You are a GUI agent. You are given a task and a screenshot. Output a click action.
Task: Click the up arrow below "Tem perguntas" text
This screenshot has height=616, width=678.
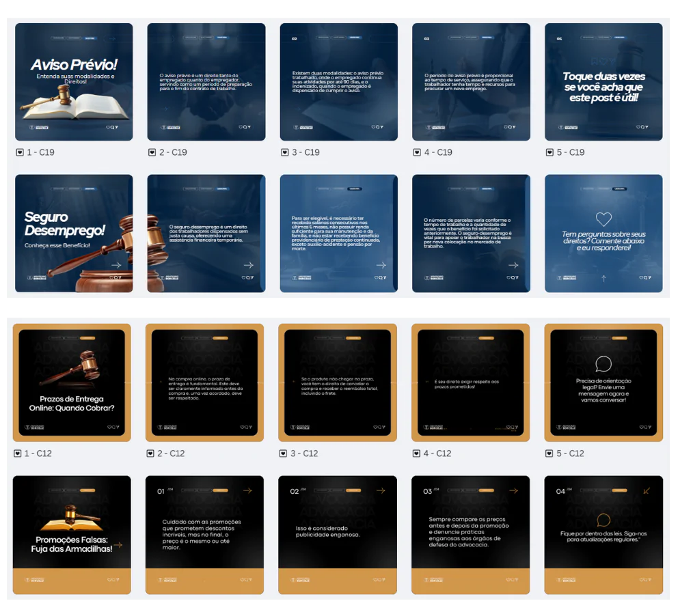[603, 278]
